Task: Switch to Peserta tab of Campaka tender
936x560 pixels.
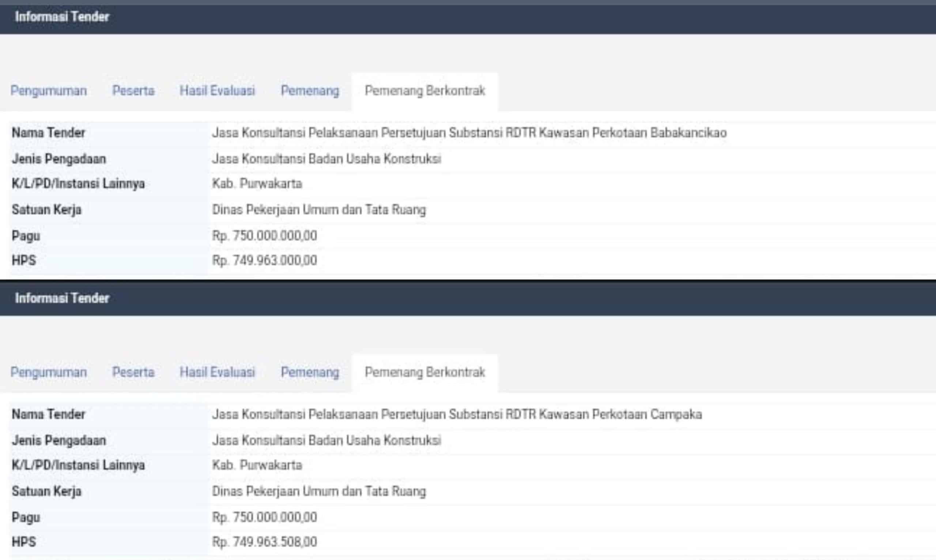Action: (133, 372)
